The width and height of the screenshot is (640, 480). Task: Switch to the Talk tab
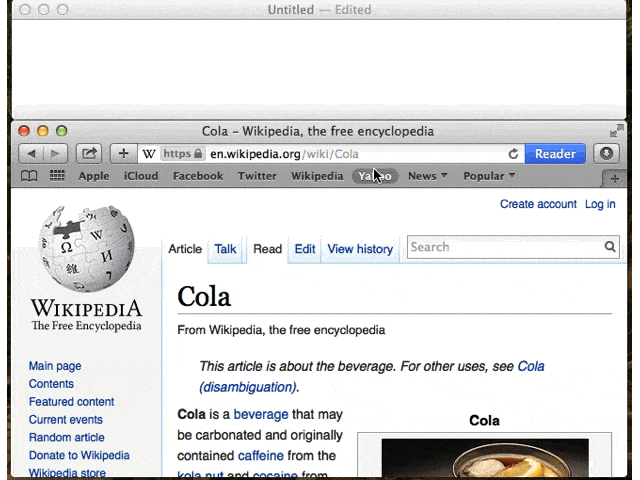tap(225, 249)
